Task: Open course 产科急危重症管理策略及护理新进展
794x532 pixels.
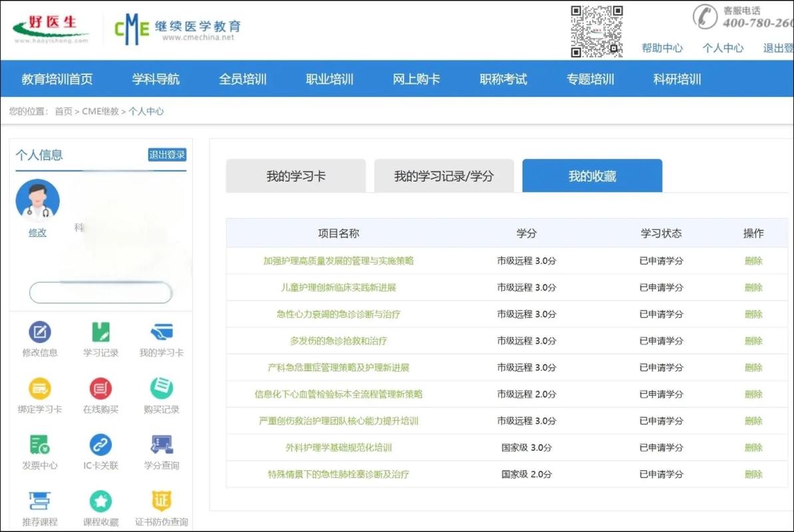Action: click(338, 368)
